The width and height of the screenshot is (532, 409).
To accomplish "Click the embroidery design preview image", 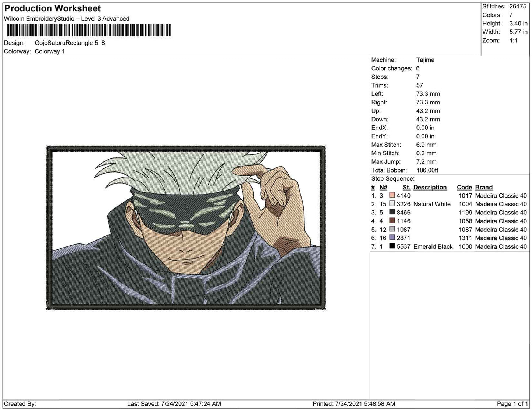I will (x=186, y=228).
